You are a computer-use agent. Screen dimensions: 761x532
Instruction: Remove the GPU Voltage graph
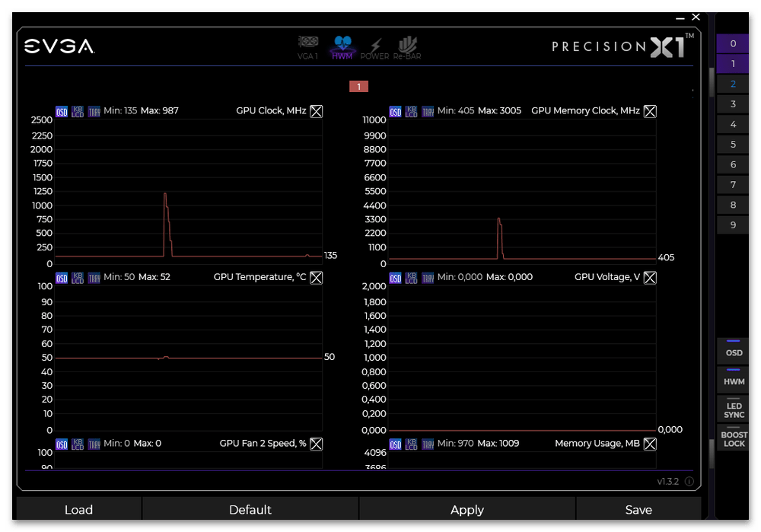point(650,278)
